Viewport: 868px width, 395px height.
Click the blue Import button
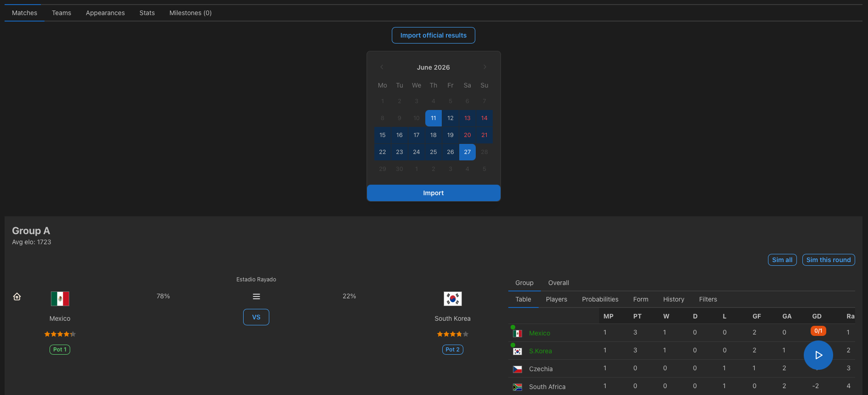(434, 193)
